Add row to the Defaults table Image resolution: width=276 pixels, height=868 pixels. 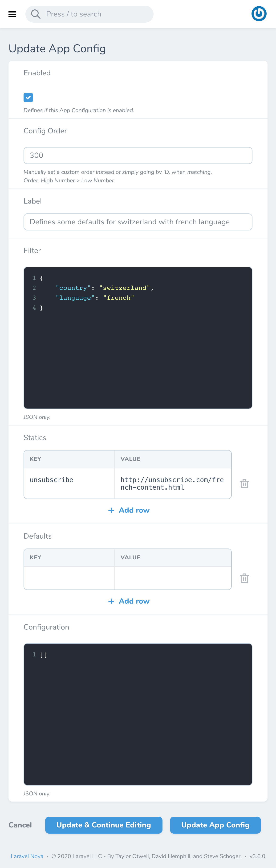coord(129,601)
